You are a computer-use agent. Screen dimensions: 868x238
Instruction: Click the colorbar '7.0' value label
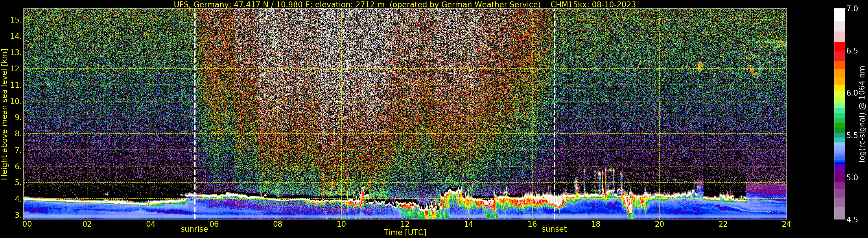[x=852, y=9]
